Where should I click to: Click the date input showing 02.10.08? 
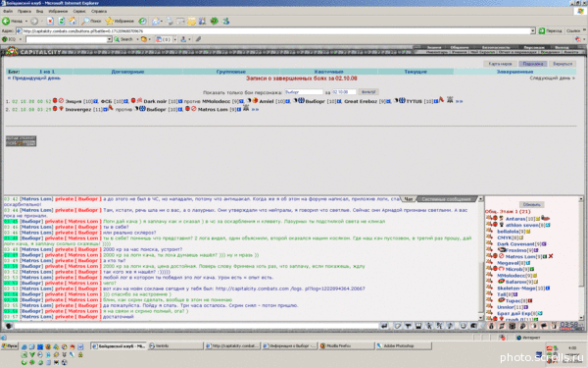(x=344, y=92)
